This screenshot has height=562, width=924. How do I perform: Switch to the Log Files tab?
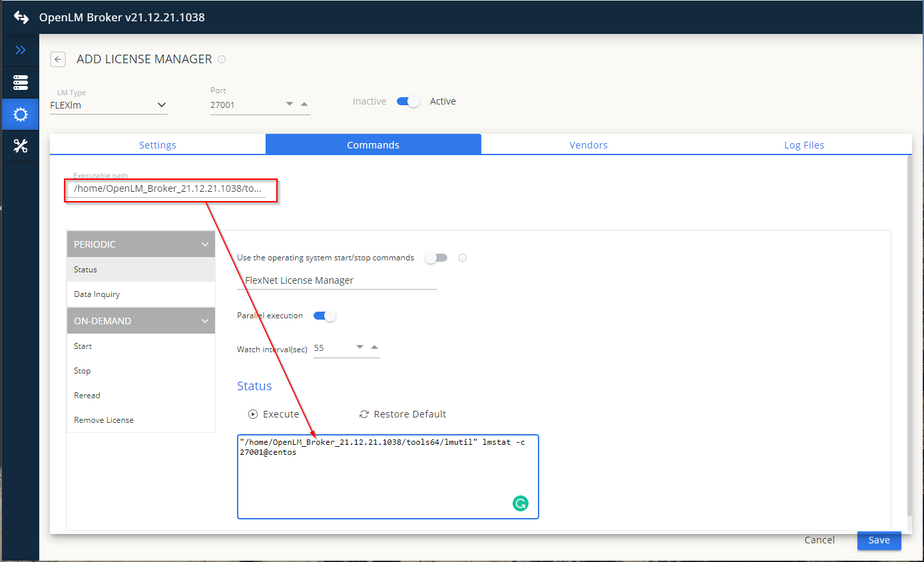[804, 144]
